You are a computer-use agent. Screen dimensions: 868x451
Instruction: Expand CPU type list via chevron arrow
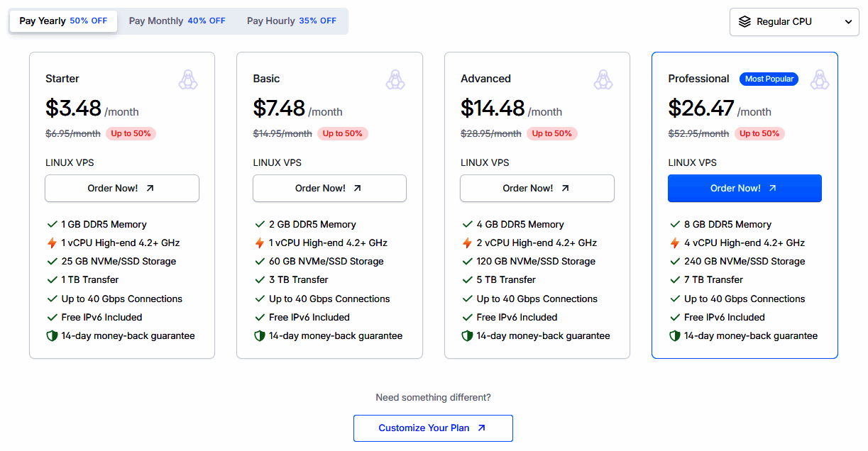[x=848, y=22]
